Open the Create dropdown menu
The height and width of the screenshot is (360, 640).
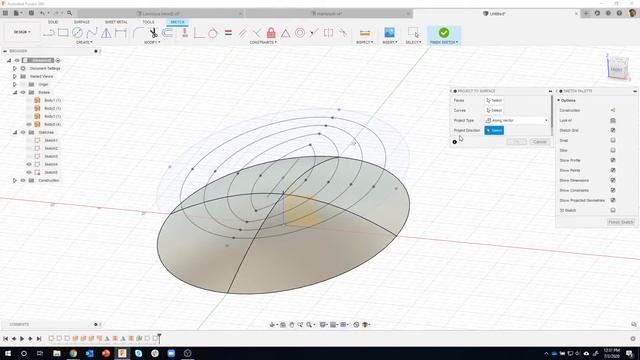84,42
